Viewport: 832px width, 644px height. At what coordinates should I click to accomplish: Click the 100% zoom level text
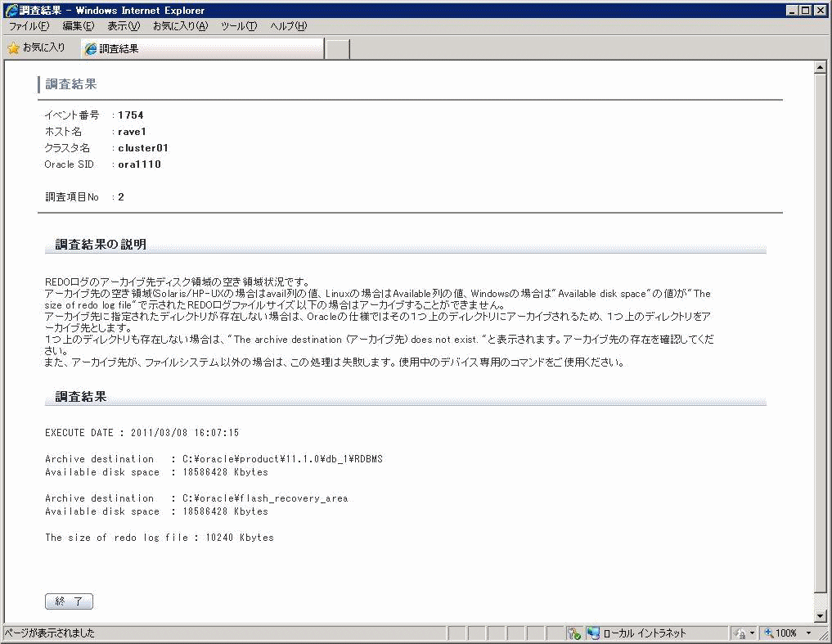coord(786,633)
